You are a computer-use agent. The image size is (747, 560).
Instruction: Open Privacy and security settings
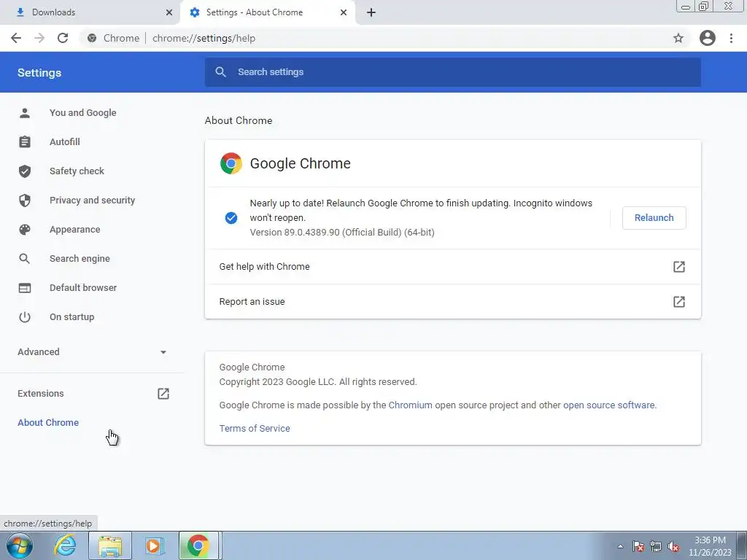click(92, 200)
